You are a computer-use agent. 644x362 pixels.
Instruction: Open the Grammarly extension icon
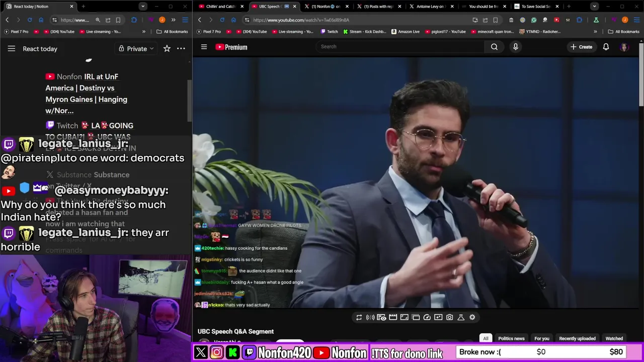pos(534,20)
